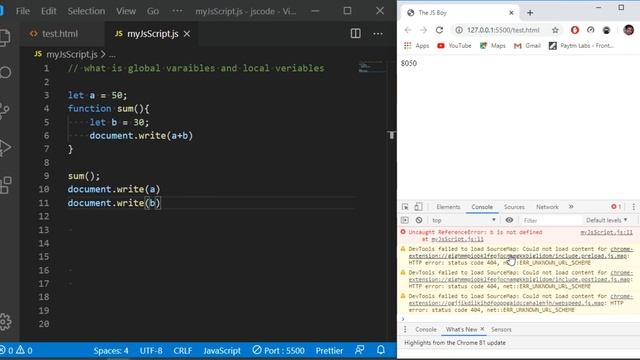Open a new Chrome tab
The image size is (640, 360).
click(530, 13)
